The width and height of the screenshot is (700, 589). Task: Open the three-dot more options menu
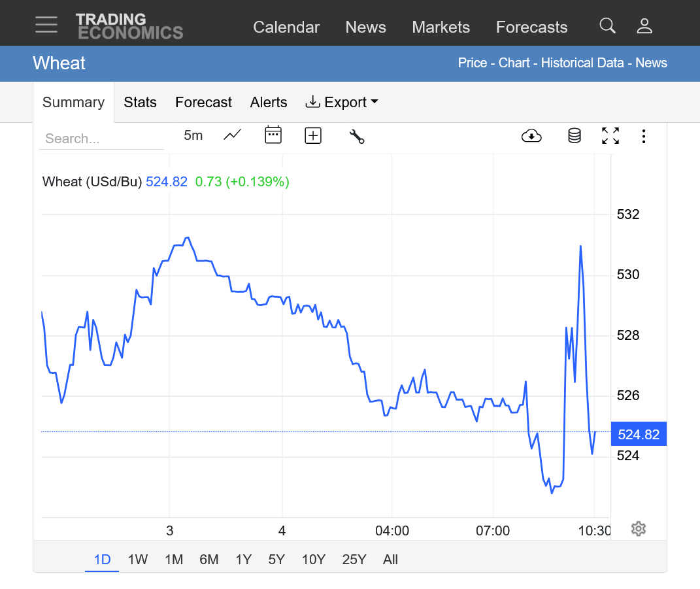pyautogui.click(x=644, y=136)
